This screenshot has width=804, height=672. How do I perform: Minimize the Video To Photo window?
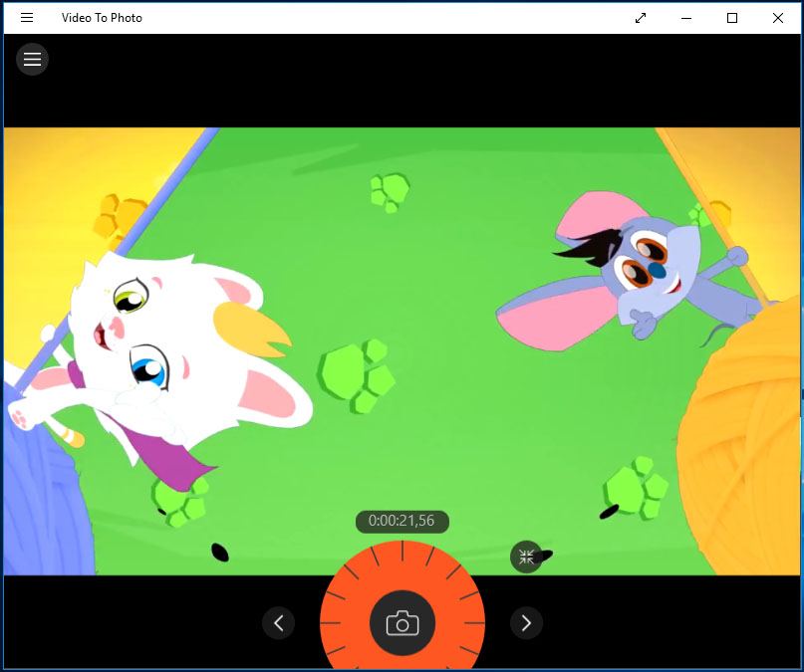point(686,18)
